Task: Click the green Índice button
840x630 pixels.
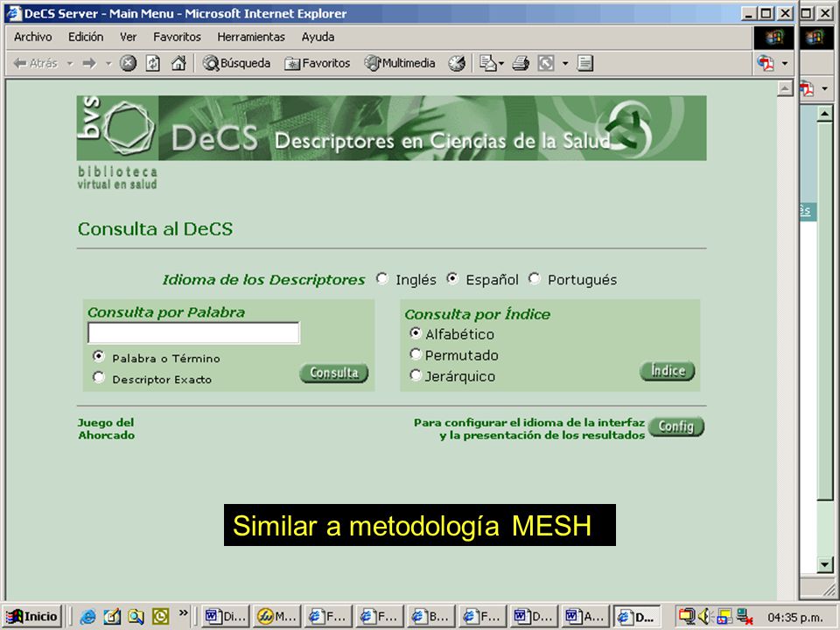Action: (x=667, y=371)
